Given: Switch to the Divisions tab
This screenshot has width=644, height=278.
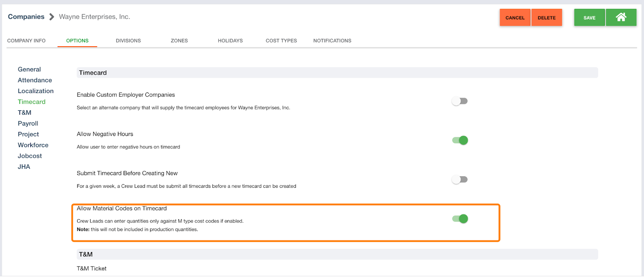Looking at the screenshot, I should [x=128, y=41].
